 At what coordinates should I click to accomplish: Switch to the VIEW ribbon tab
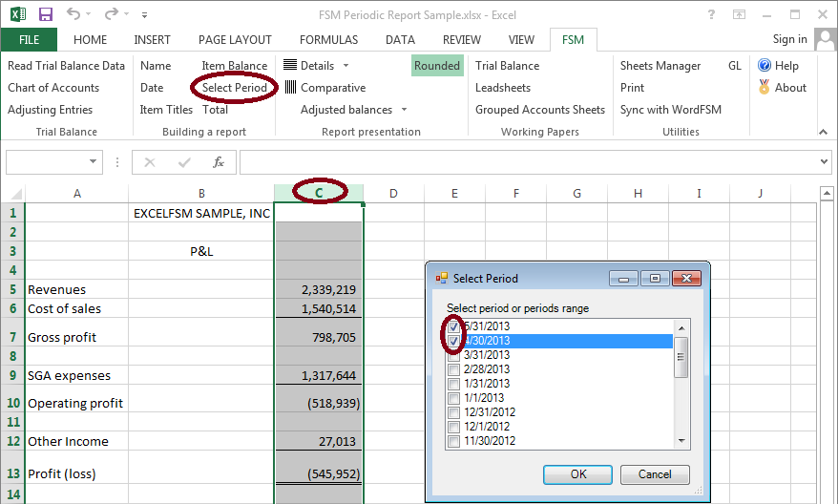coord(521,39)
